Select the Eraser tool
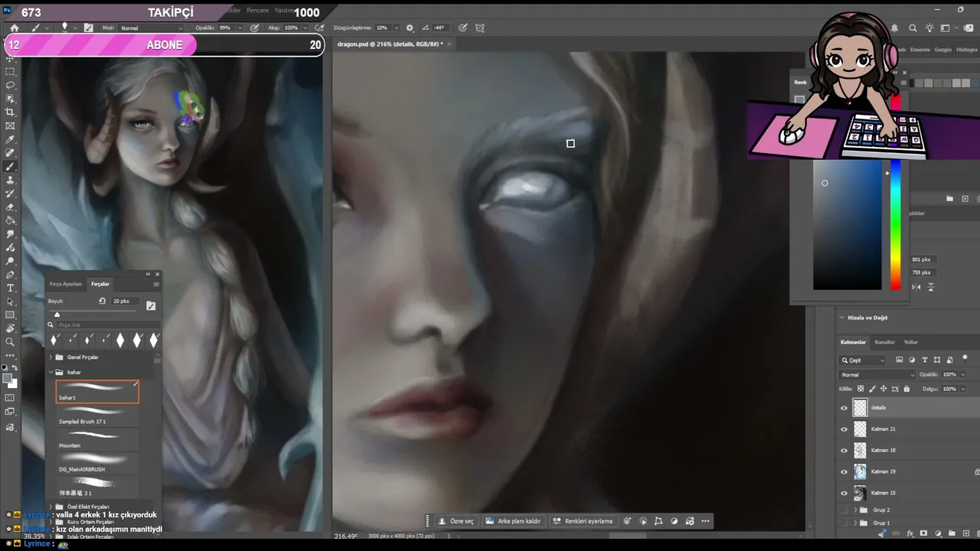Image resolution: width=980 pixels, height=551 pixels. coord(11,207)
